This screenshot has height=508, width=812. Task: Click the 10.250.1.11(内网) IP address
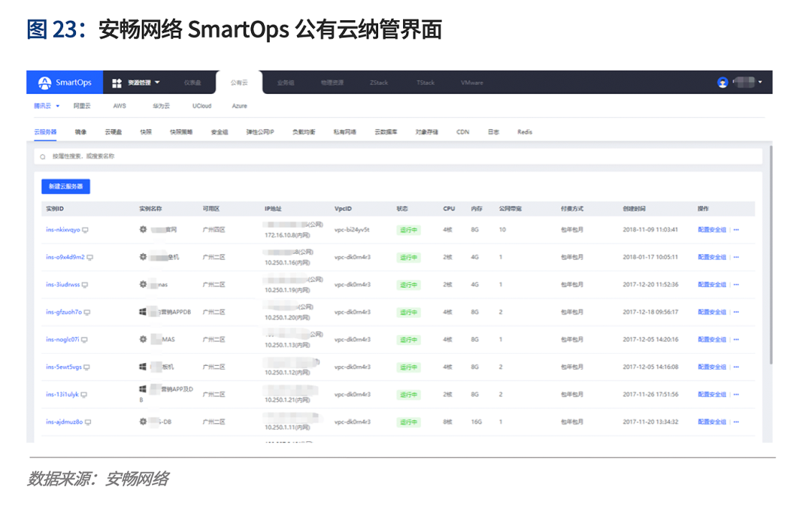(287, 428)
